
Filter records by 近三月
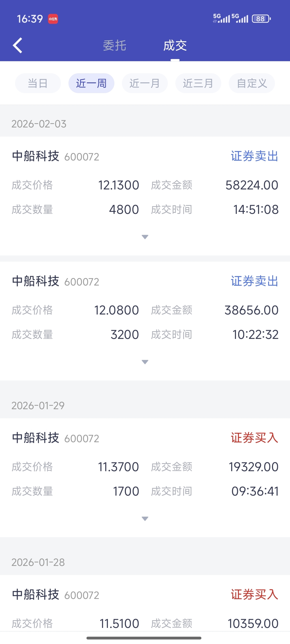[198, 83]
